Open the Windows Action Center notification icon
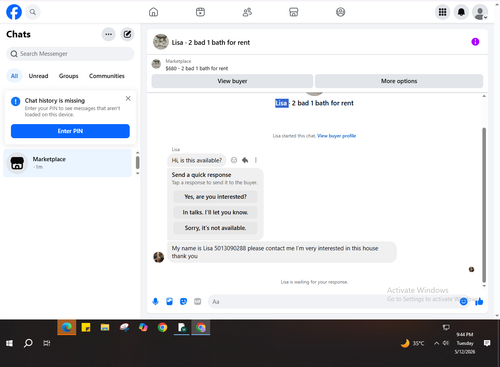The width and height of the screenshot is (500, 367). click(487, 343)
